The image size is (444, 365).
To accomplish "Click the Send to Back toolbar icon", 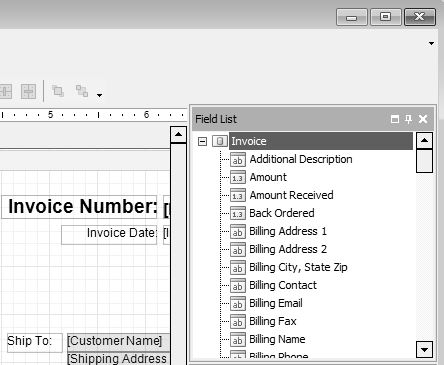I will tap(82, 91).
